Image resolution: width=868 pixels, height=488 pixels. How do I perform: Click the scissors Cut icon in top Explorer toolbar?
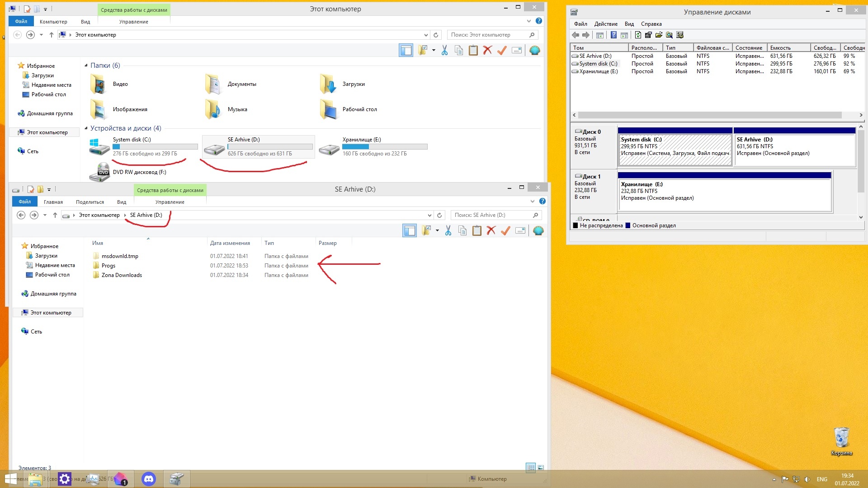pyautogui.click(x=444, y=51)
